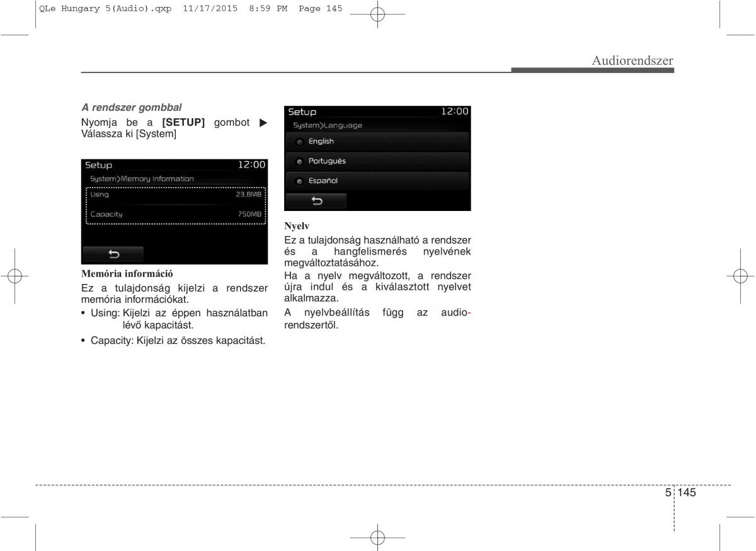This screenshot has height=551, width=756.
Task: Click the right-pointing triangle after gombot
Action: (x=263, y=122)
